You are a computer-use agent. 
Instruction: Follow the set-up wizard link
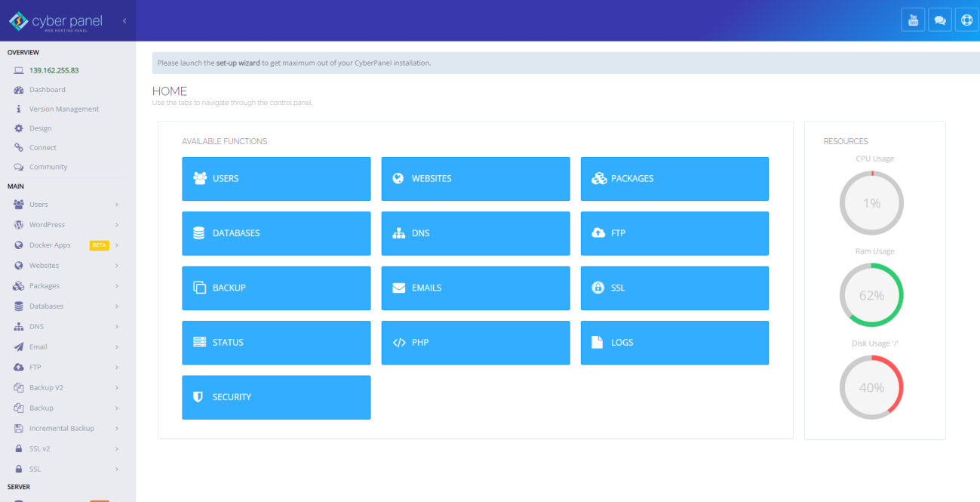point(238,63)
